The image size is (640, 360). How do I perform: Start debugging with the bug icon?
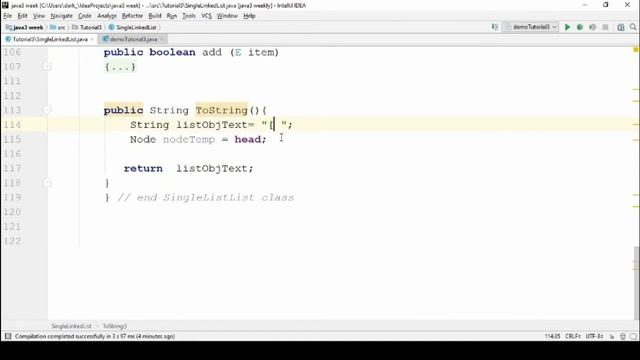(x=580, y=27)
